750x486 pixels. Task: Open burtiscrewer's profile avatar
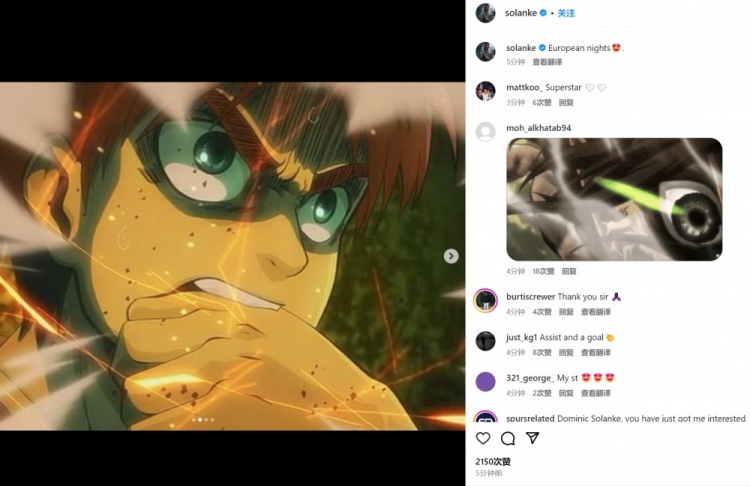pyautogui.click(x=485, y=300)
